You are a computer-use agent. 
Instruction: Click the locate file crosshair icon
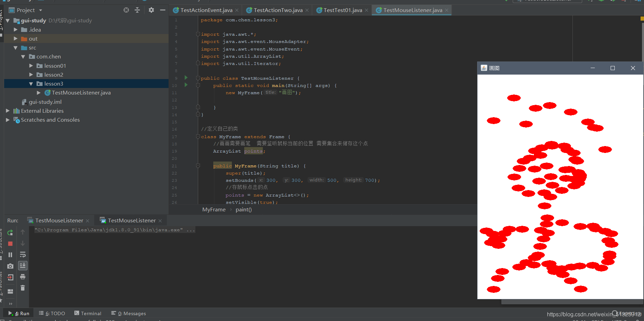tap(126, 10)
